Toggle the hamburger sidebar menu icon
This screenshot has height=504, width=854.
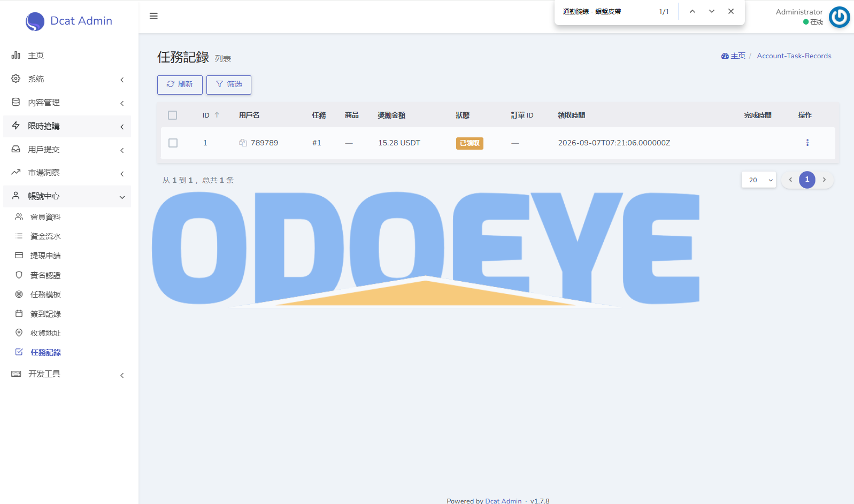pos(153,16)
